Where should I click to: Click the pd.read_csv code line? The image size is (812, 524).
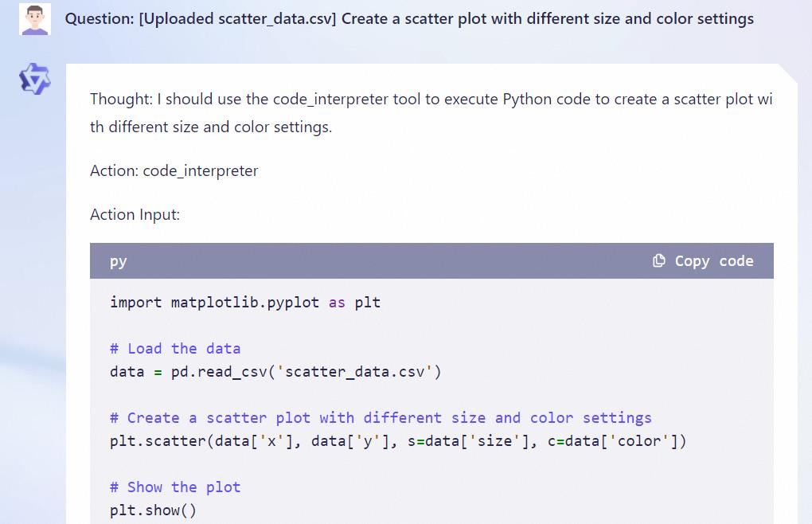(x=275, y=372)
